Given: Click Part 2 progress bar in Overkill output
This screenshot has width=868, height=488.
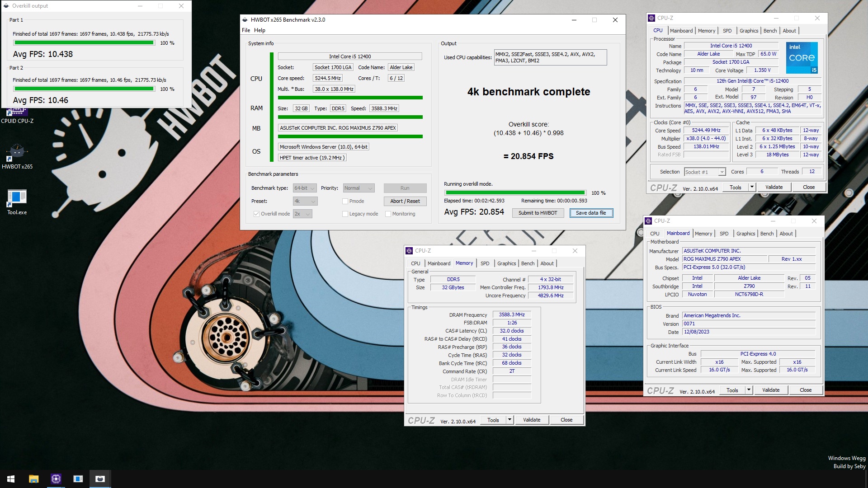Looking at the screenshot, I should pyautogui.click(x=84, y=89).
